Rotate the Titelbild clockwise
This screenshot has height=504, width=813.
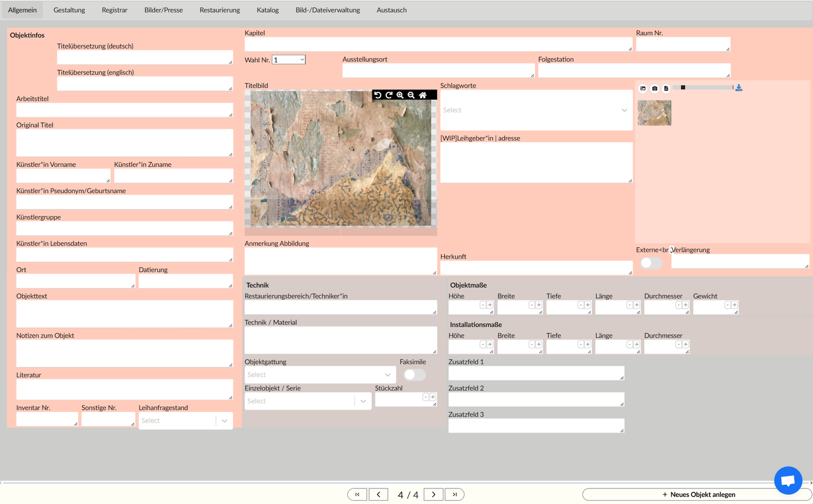tap(389, 95)
